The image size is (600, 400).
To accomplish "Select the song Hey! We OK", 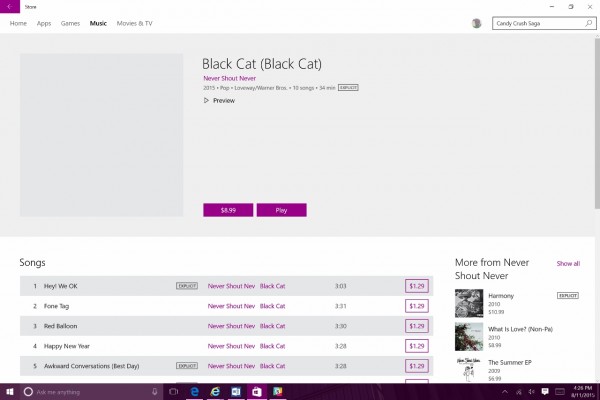I will (x=61, y=286).
